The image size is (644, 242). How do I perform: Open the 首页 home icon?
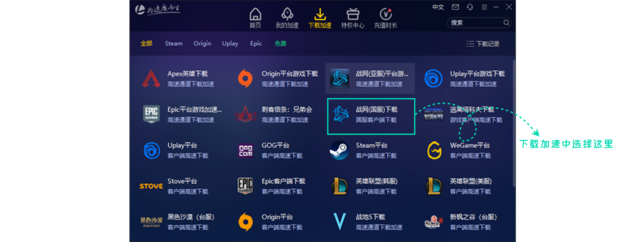click(x=255, y=14)
